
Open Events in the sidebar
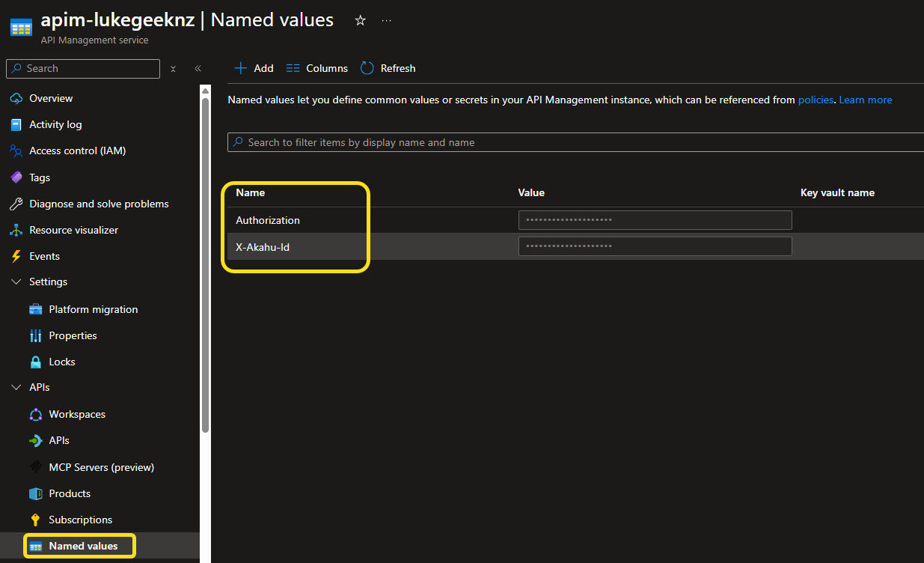(x=44, y=256)
